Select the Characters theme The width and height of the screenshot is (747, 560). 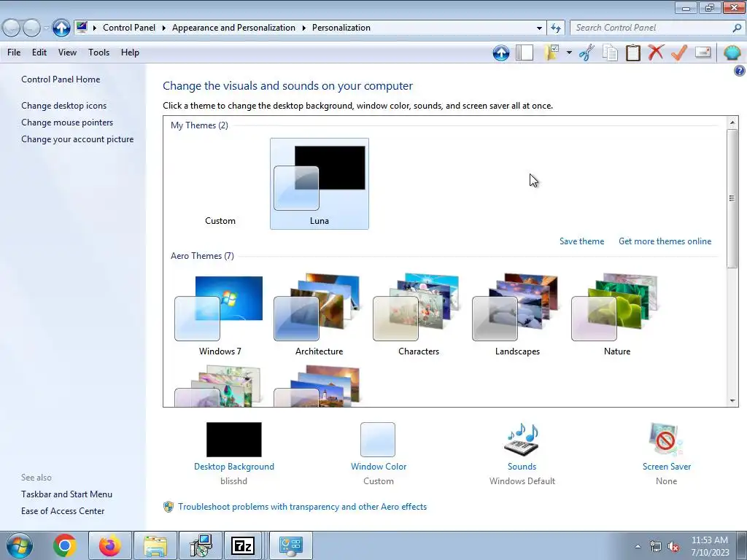[418, 314]
